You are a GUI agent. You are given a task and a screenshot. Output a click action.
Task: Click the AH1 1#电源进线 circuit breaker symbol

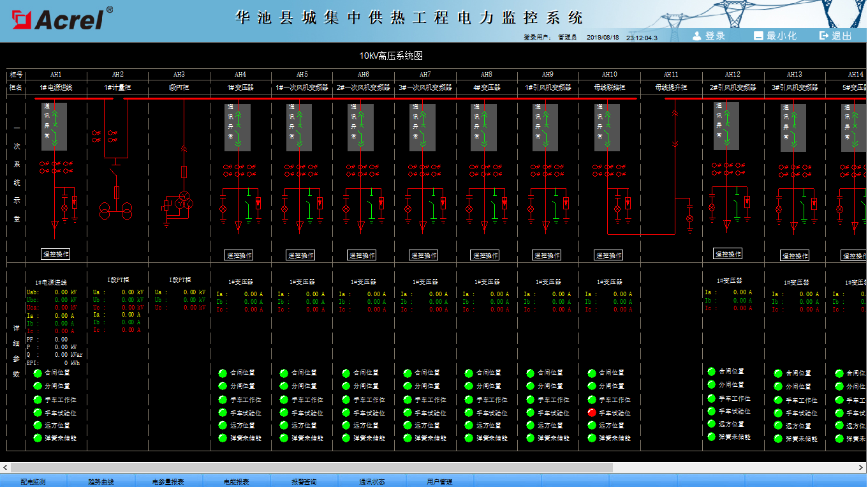click(55, 127)
